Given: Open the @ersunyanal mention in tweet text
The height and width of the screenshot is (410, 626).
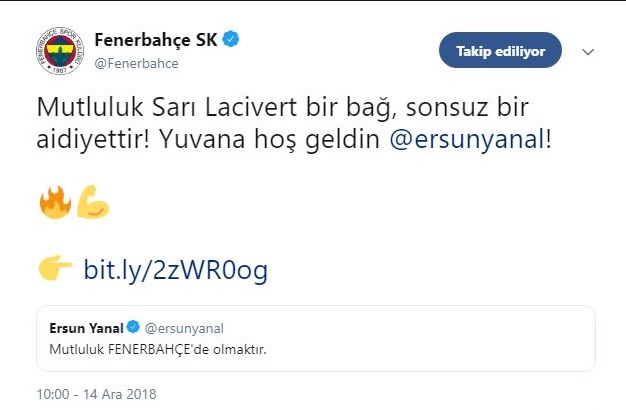Looking at the screenshot, I should (467, 140).
